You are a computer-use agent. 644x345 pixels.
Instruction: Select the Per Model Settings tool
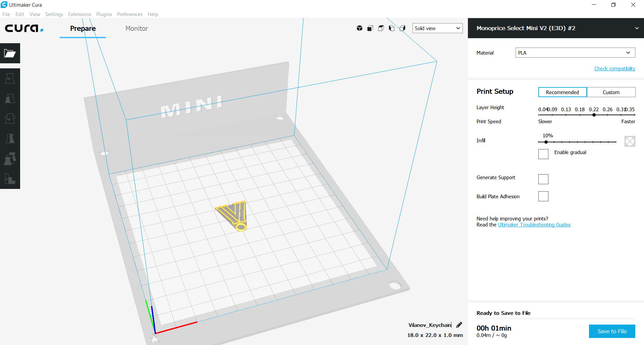point(10,159)
